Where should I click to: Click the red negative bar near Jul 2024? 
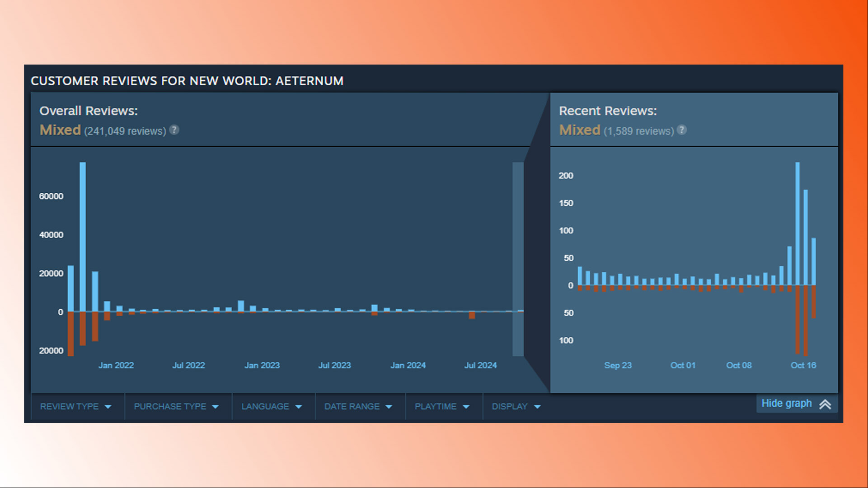[472, 315]
